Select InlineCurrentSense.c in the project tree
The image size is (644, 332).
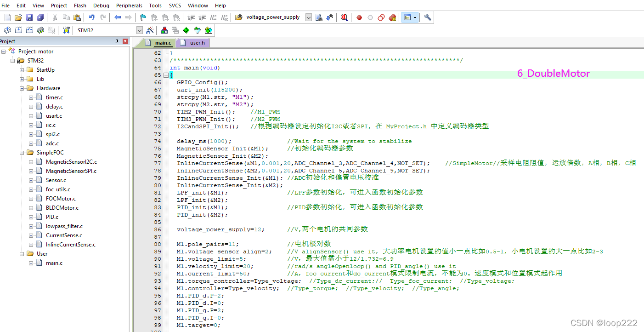point(71,245)
